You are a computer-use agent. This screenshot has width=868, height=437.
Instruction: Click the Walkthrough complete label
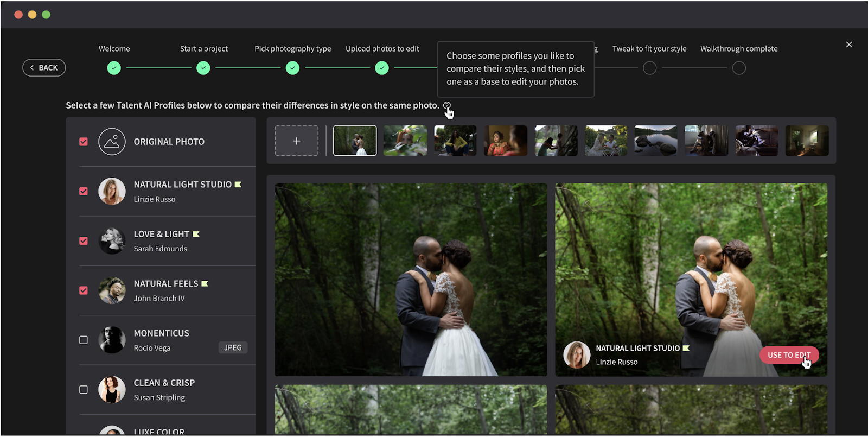[739, 49]
